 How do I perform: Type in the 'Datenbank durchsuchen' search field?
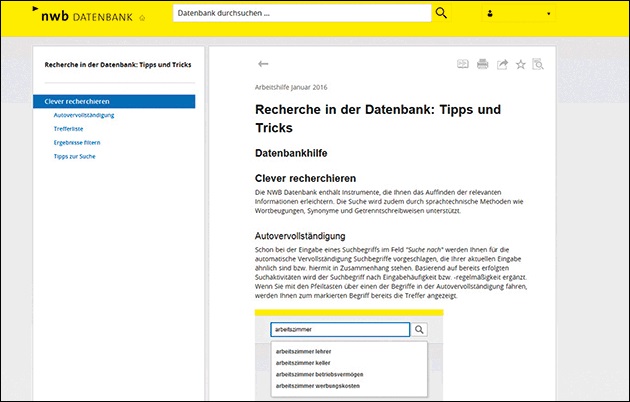point(300,13)
